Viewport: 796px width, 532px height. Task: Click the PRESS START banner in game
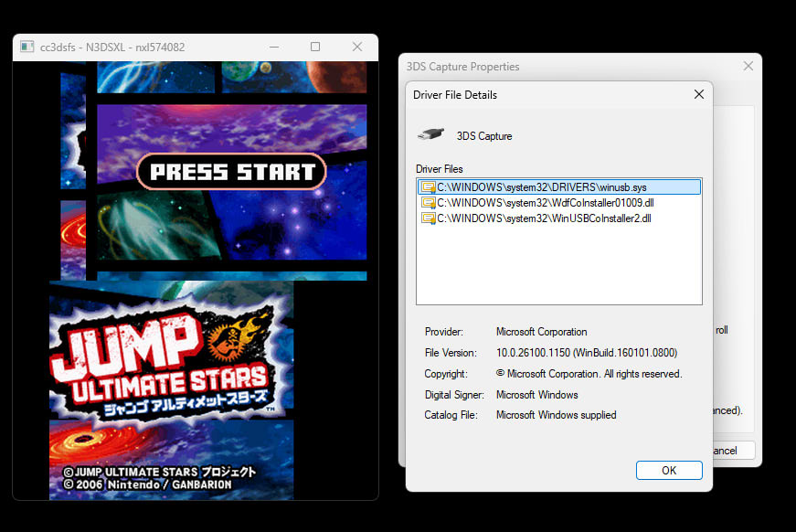tap(231, 172)
